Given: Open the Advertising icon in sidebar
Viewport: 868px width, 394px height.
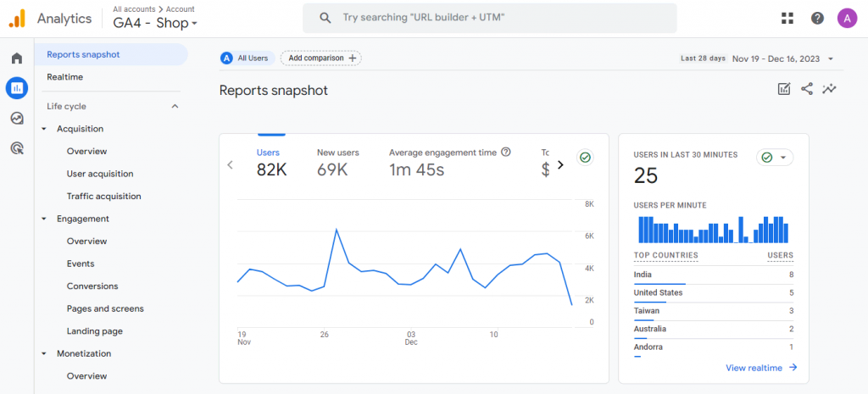Looking at the screenshot, I should [16, 148].
